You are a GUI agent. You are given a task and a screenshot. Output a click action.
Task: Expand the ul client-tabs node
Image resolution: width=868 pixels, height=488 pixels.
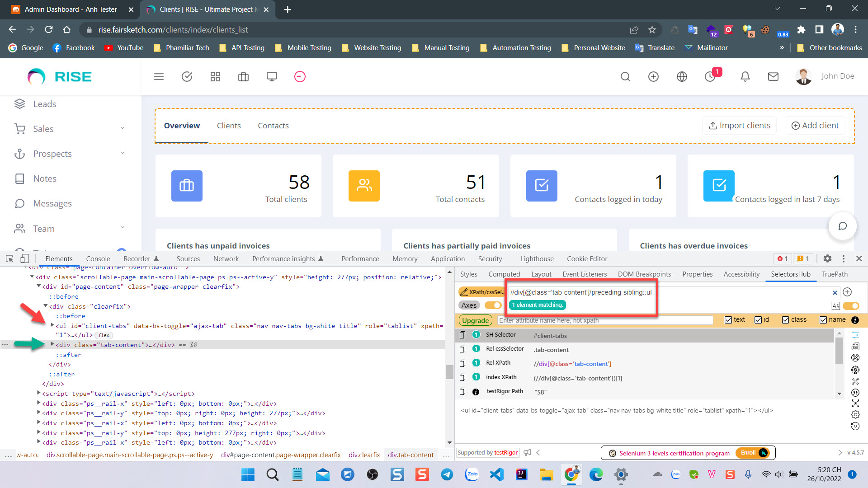(52, 325)
